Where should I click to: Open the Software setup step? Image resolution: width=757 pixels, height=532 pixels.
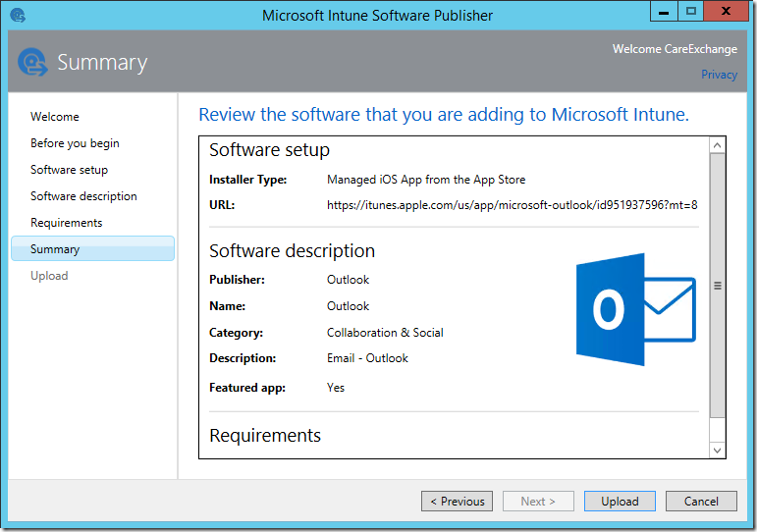point(69,170)
